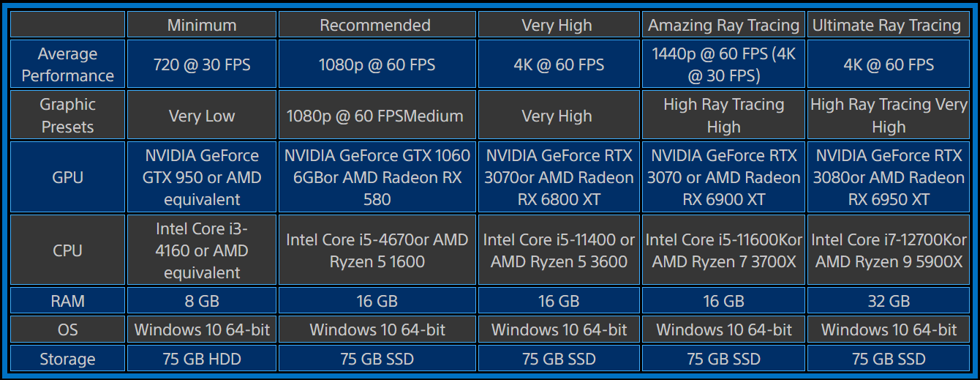Click the "720 @ 30 FPS" cell

[x=202, y=64]
